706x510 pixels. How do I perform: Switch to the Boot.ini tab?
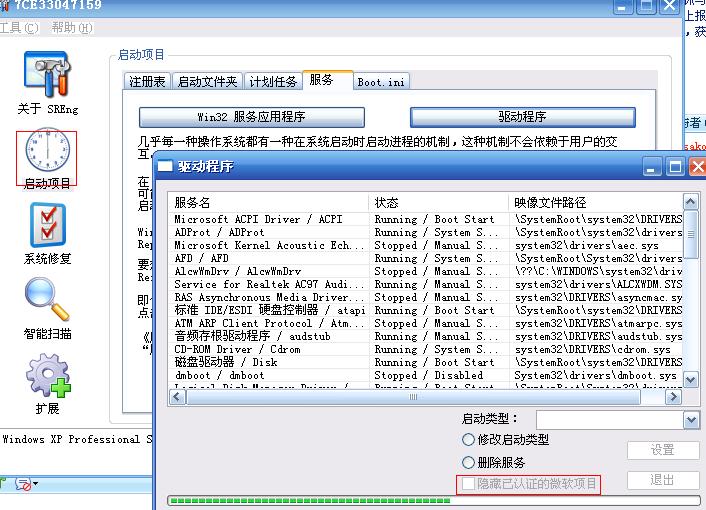381,82
